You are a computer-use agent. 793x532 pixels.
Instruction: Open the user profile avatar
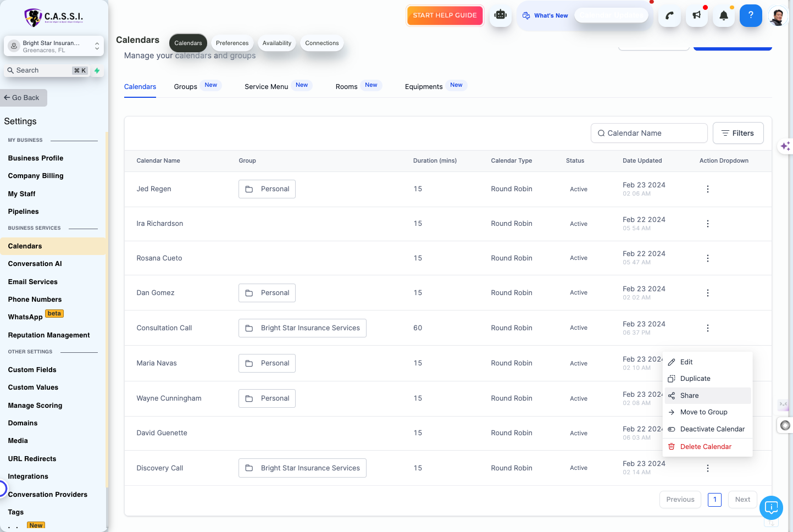point(778,16)
